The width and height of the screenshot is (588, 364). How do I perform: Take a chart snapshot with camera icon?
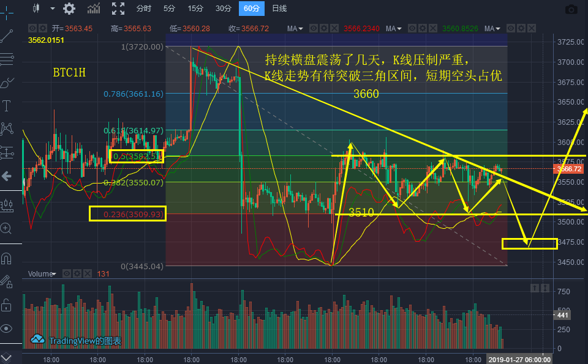(571, 9)
